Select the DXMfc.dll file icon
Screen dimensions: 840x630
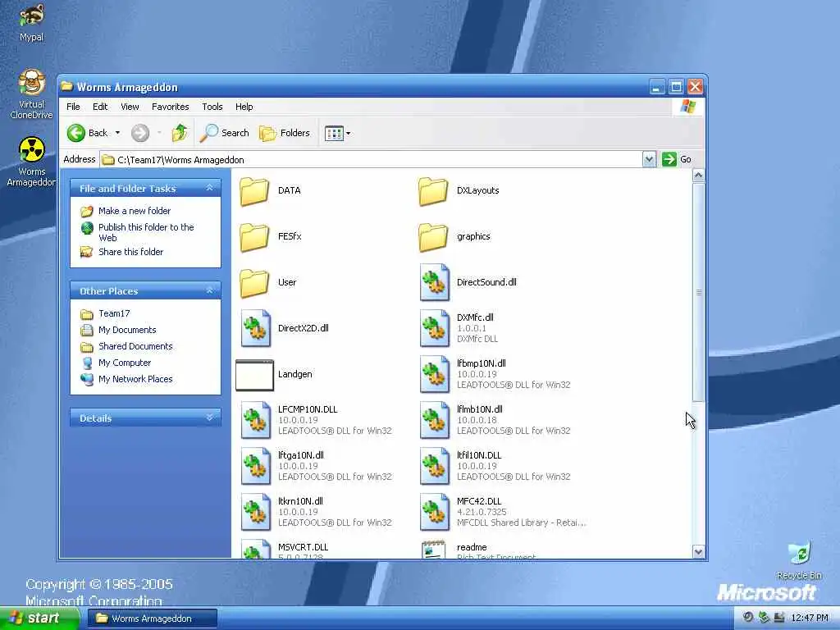pos(435,328)
